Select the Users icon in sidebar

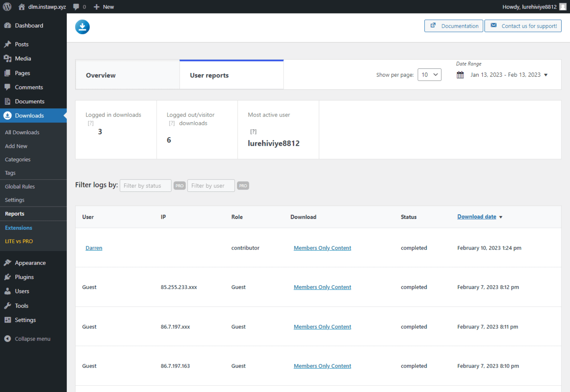point(8,291)
